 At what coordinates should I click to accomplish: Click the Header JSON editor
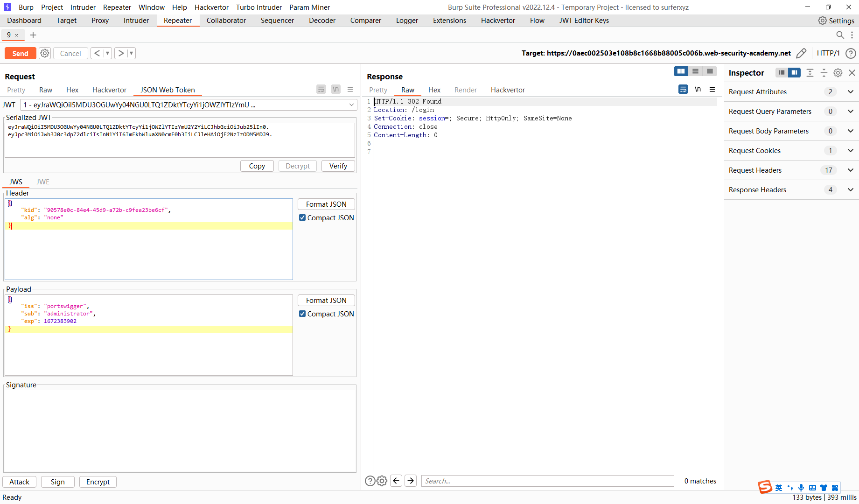pos(149,239)
